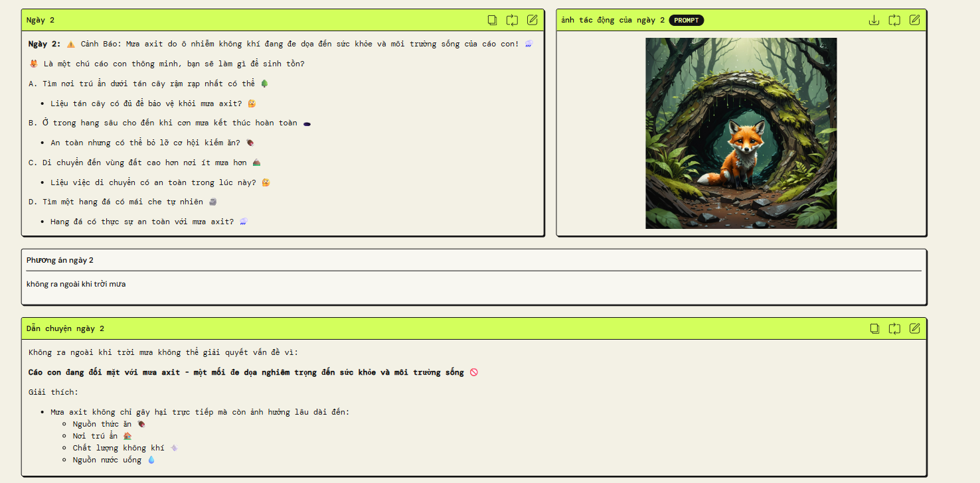Edit the image generation prompt
The height and width of the screenshot is (483, 980).
(914, 20)
